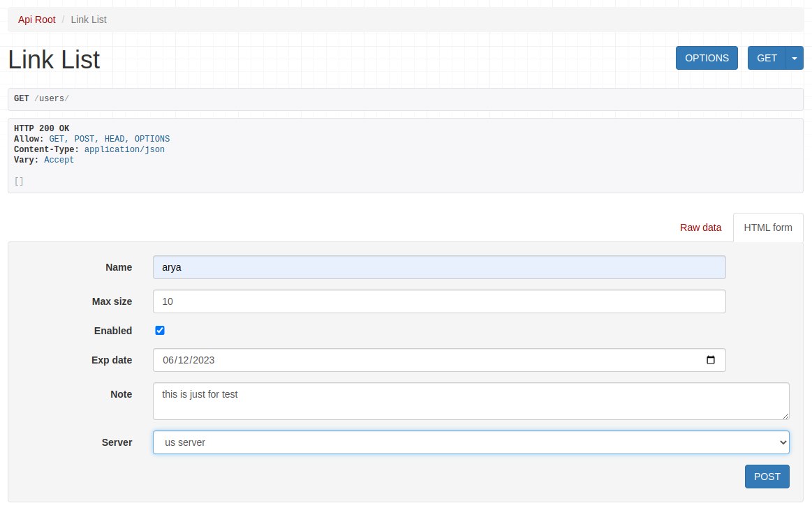The width and height of the screenshot is (812, 517).
Task: Open the calendar picker in Exp date field
Action: pyautogui.click(x=711, y=360)
